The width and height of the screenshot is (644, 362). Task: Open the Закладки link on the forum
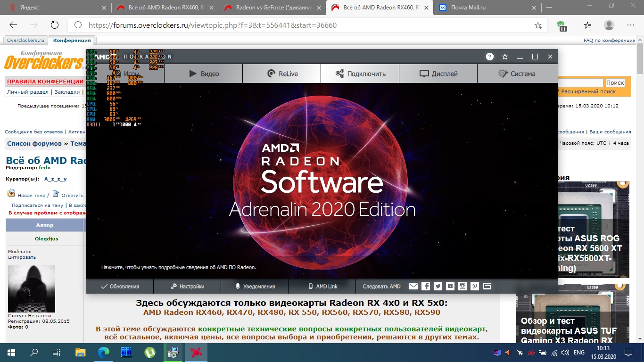[x=67, y=92]
